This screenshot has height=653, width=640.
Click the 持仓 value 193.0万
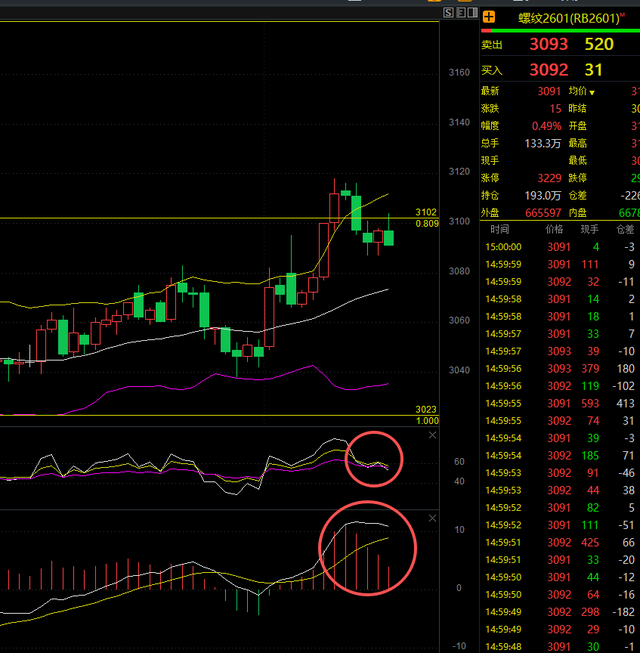click(x=543, y=196)
